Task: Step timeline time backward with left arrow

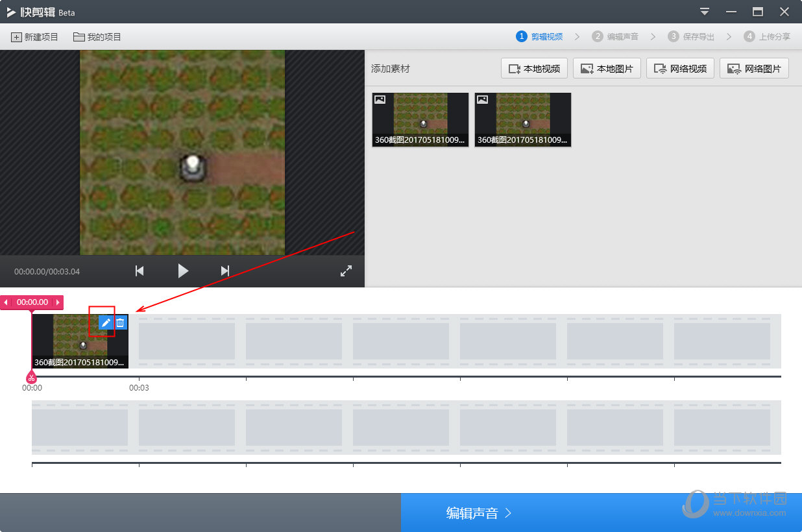Action: click(x=6, y=302)
